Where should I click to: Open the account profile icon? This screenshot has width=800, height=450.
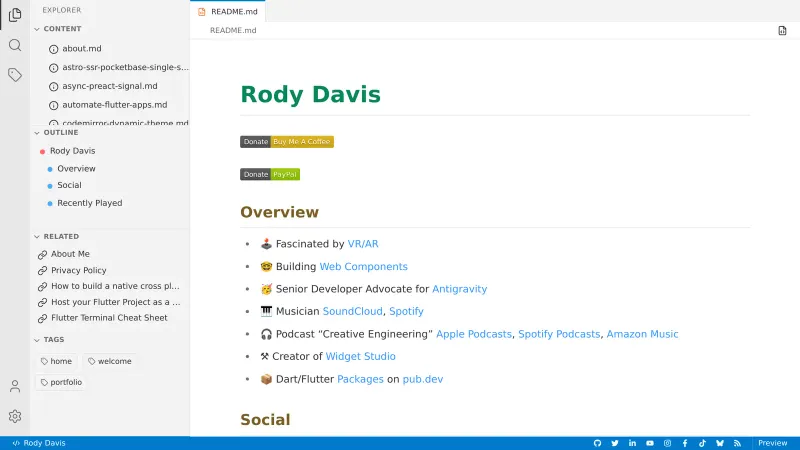[x=15, y=386]
